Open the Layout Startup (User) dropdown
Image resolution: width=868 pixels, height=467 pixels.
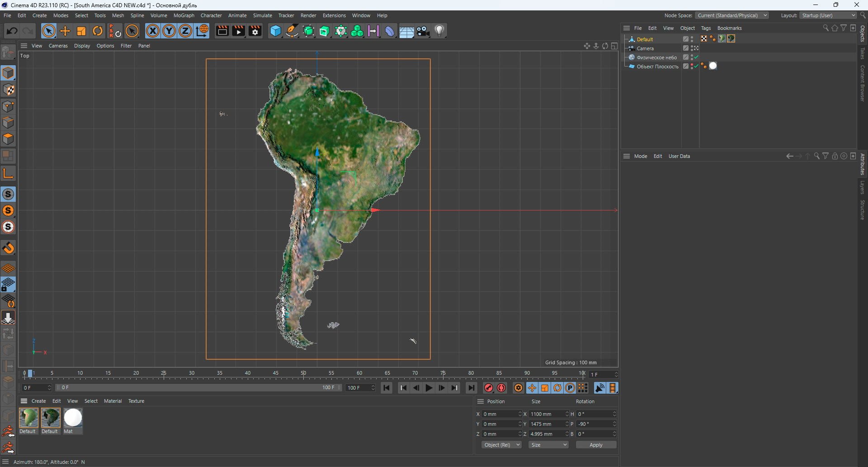tap(828, 15)
